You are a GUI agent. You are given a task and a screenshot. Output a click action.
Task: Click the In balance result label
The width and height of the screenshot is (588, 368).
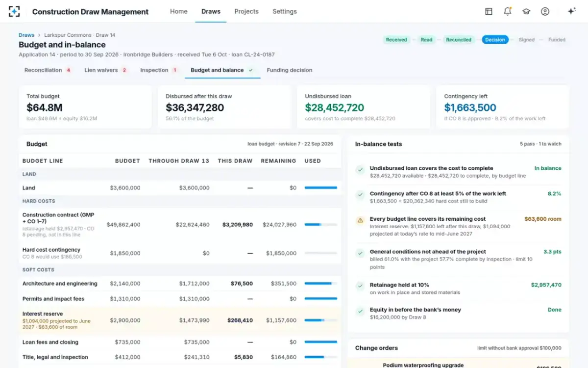click(x=548, y=168)
